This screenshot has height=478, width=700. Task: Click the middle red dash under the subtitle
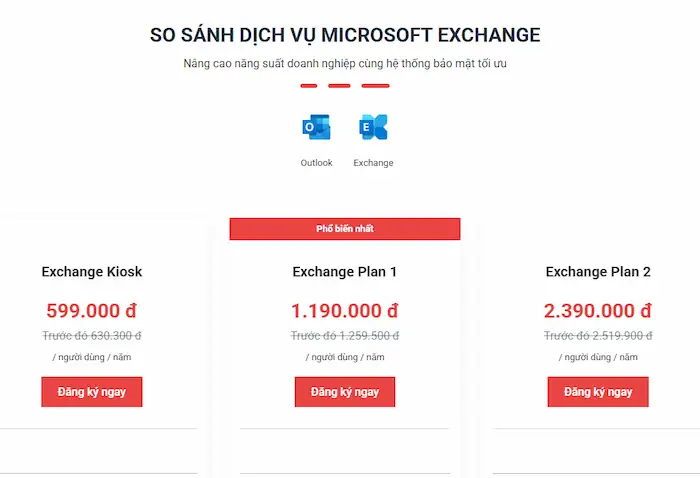[x=340, y=86]
